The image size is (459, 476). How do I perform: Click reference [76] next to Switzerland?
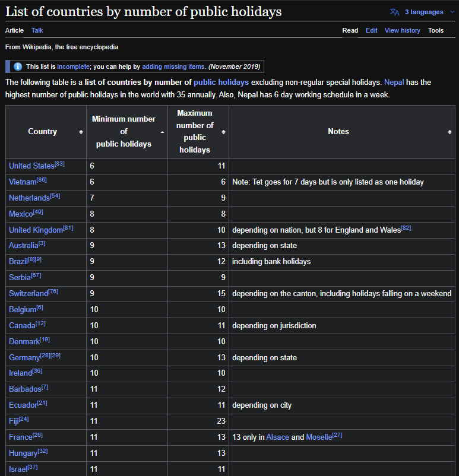(x=53, y=291)
